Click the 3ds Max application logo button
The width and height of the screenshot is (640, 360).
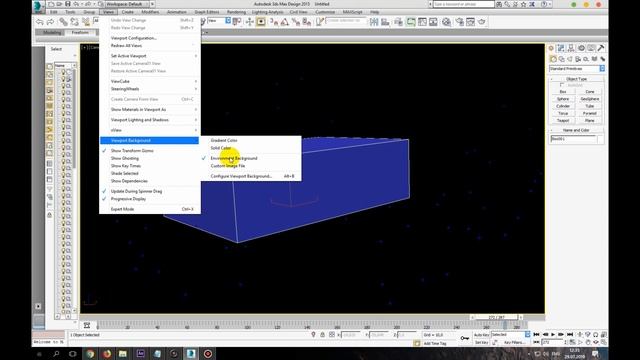(x=38, y=6)
